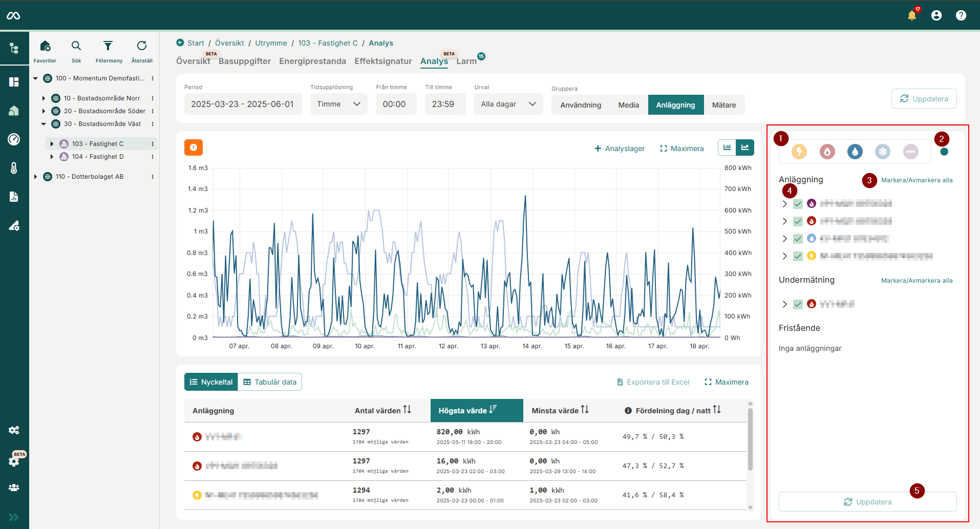Expand 10 - Bostadsområde Norr node

click(44, 98)
